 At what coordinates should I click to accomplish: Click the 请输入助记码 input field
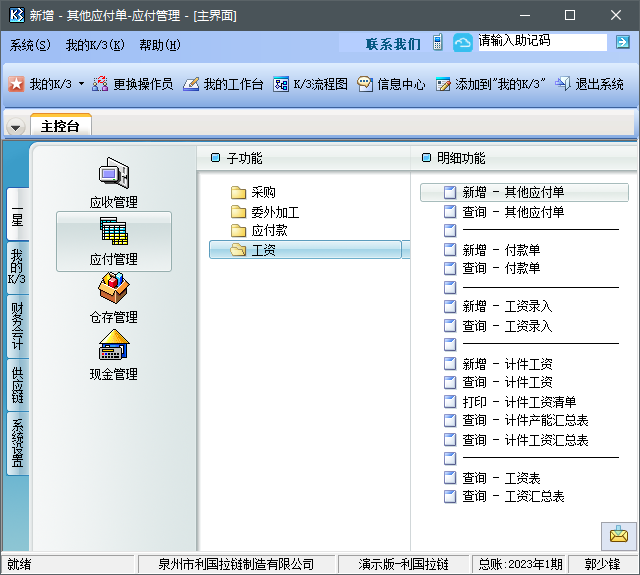(540, 42)
